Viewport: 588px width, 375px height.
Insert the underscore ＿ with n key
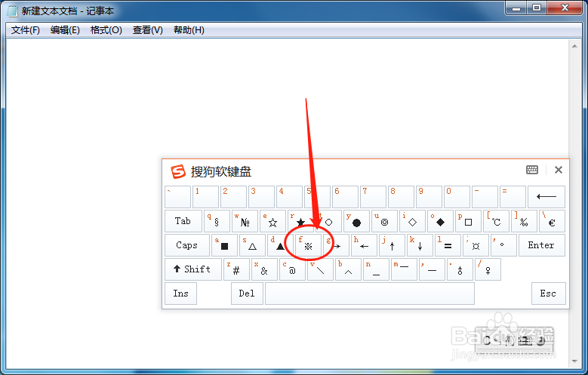[376, 269]
